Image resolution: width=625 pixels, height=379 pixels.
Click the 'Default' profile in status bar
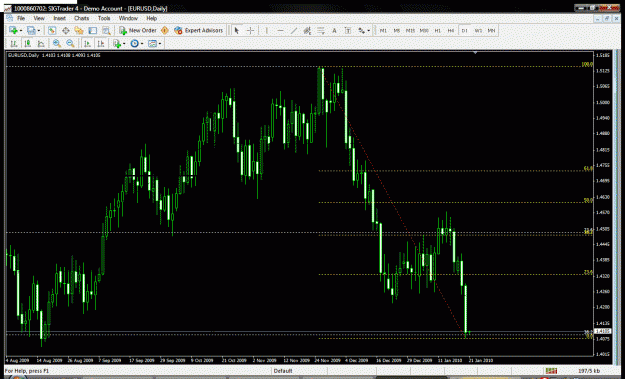(283, 371)
